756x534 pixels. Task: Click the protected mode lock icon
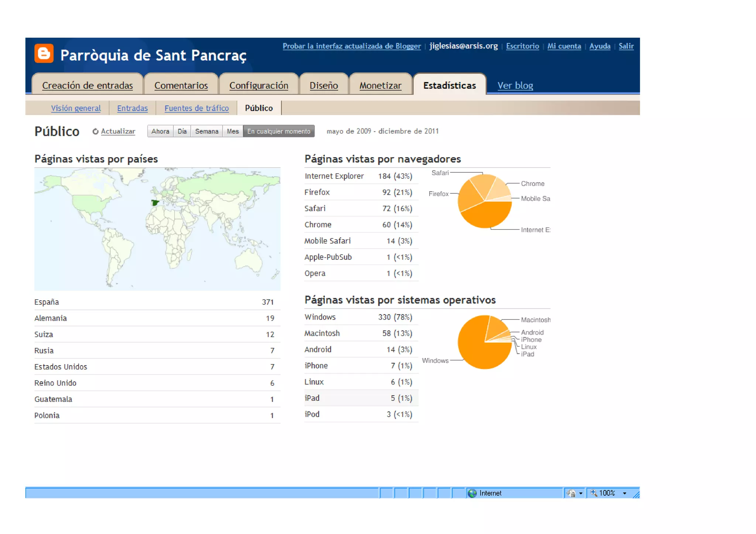point(571,493)
